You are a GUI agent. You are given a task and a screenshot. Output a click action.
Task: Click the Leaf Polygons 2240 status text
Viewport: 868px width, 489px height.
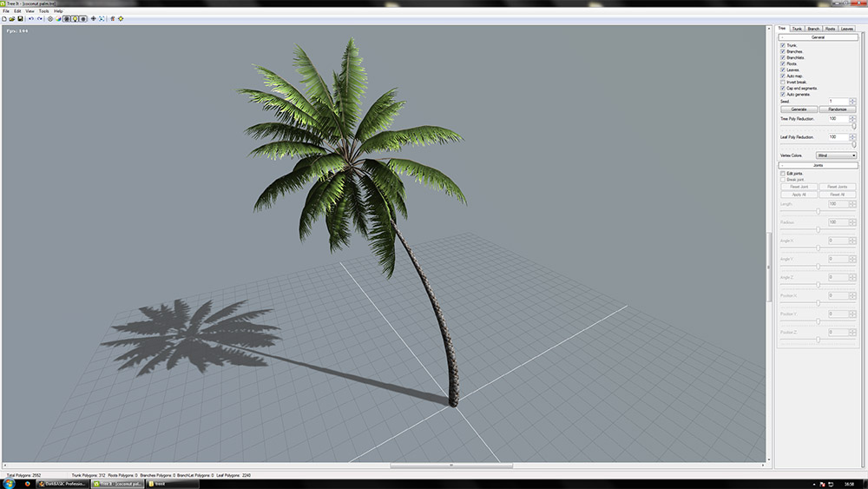[x=233, y=475]
